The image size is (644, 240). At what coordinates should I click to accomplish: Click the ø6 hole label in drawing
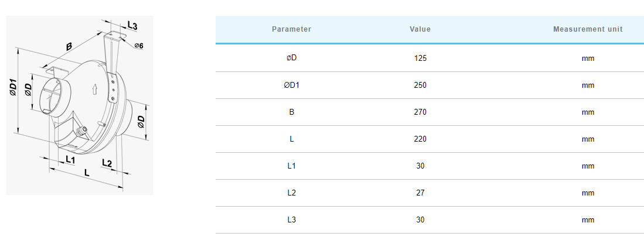click(139, 46)
